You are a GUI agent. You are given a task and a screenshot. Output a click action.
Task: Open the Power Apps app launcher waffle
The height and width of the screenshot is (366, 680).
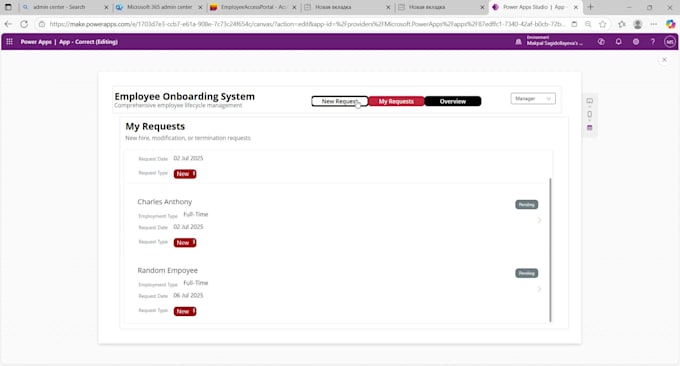pyautogui.click(x=9, y=42)
